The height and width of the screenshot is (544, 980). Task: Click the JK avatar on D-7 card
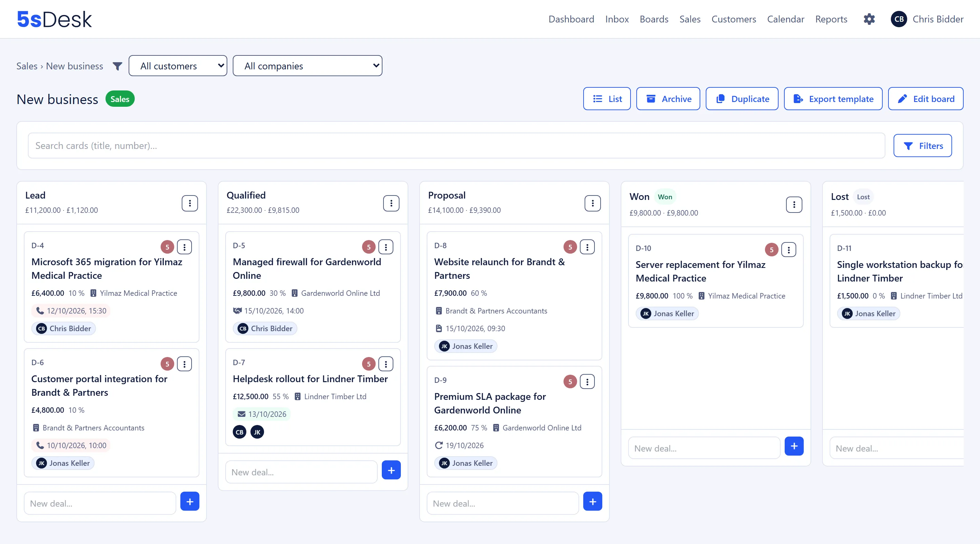257,432
